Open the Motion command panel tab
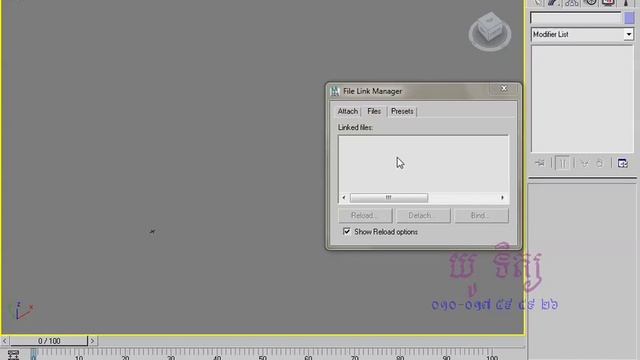640x360 pixels. [x=591, y=3]
